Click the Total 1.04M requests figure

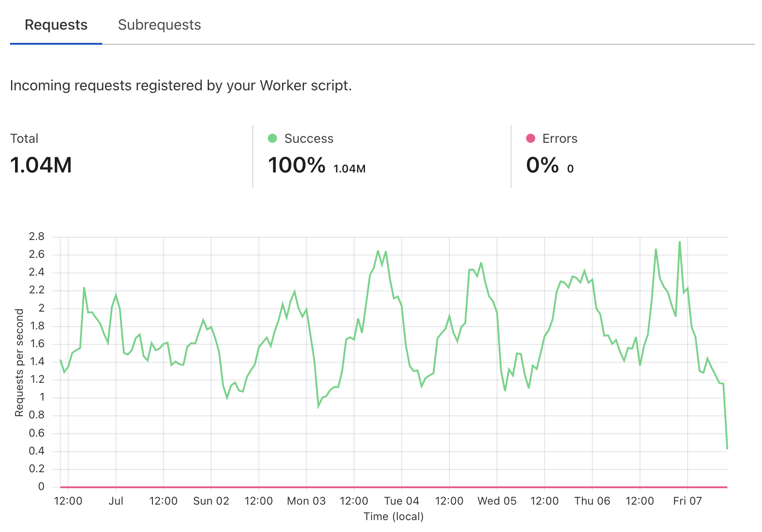(x=41, y=165)
